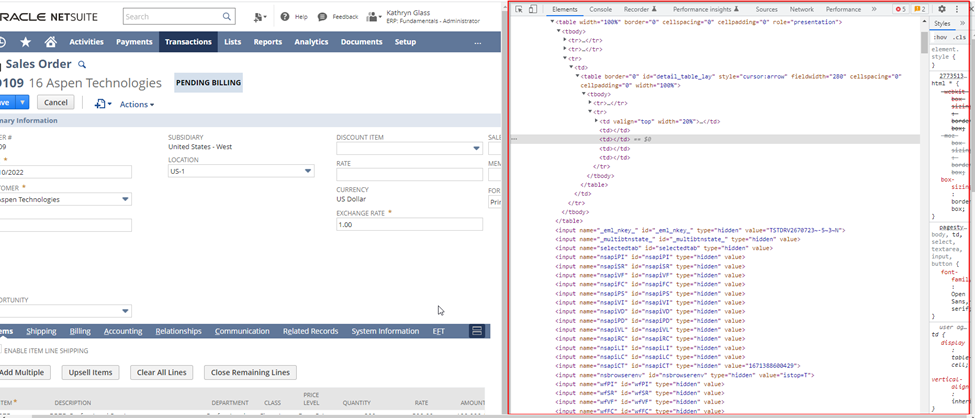The width and height of the screenshot is (975, 418).
Task: Click the Add Multiple button
Action: pyautogui.click(x=24, y=373)
